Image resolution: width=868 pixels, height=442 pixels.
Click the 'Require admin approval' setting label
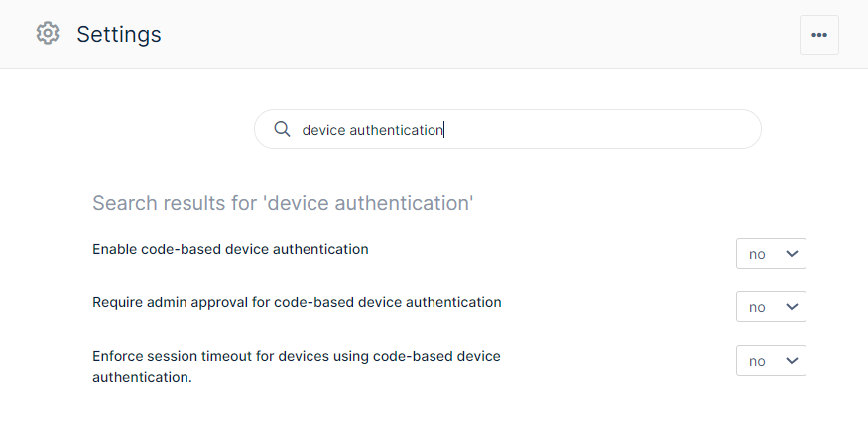(297, 302)
